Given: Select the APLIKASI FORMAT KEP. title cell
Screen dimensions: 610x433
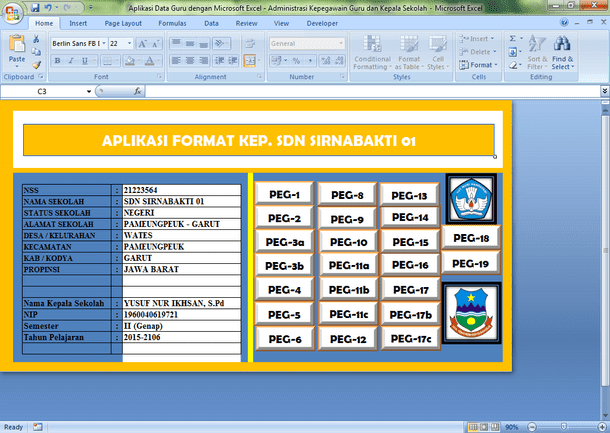Looking at the screenshot, I should coord(259,140).
